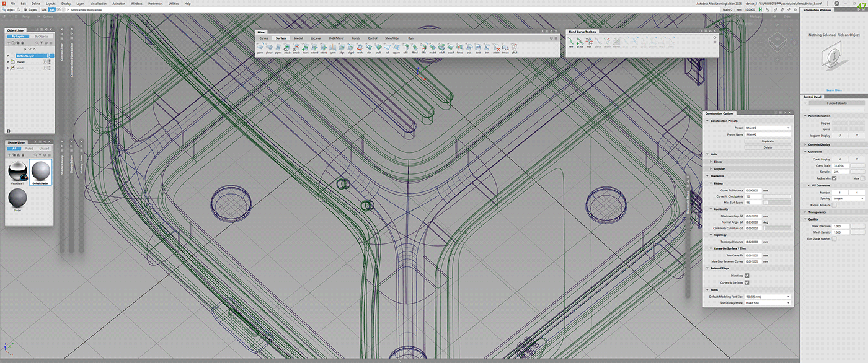Select the Revolve surface tool

358,46
